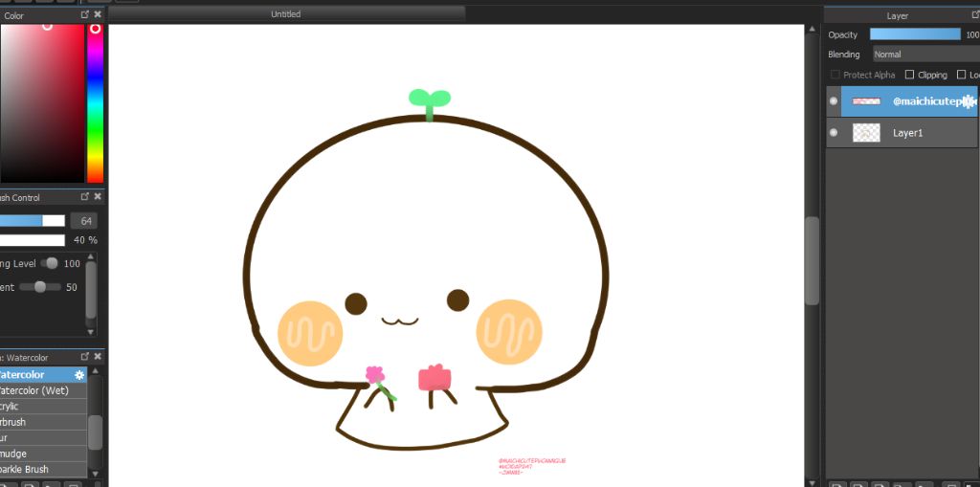Click the brush size value field 64
Screen dimensions: 980x487
pos(85,221)
